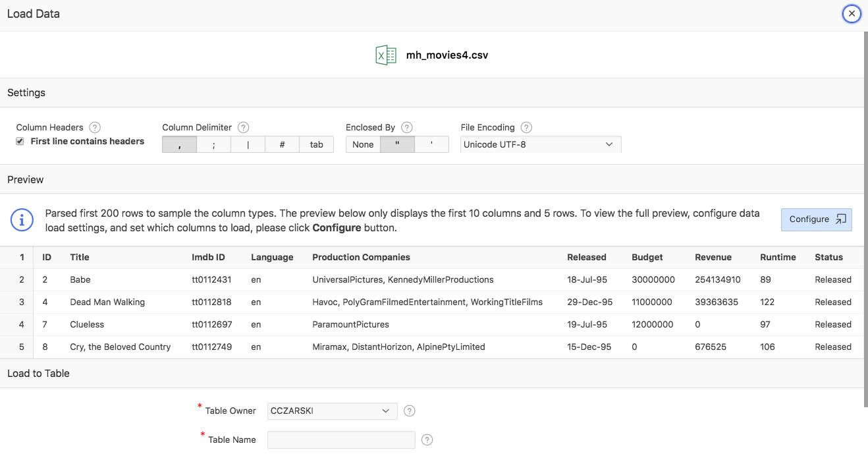
Task: Expand the Table Owner dropdown
Action: point(332,411)
